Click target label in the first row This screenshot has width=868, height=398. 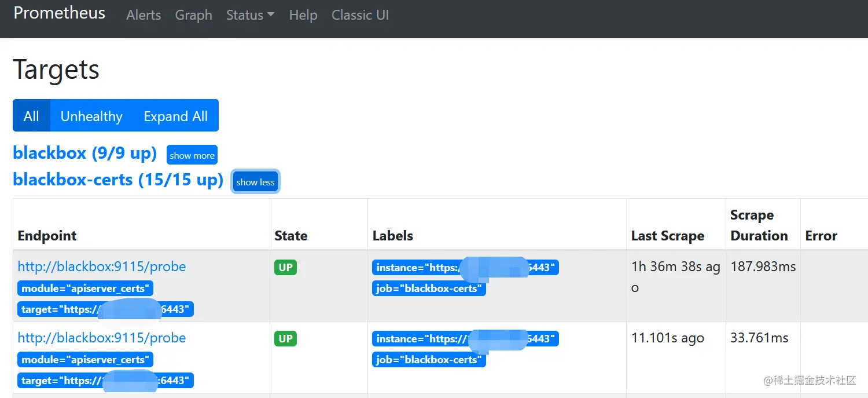click(x=105, y=309)
